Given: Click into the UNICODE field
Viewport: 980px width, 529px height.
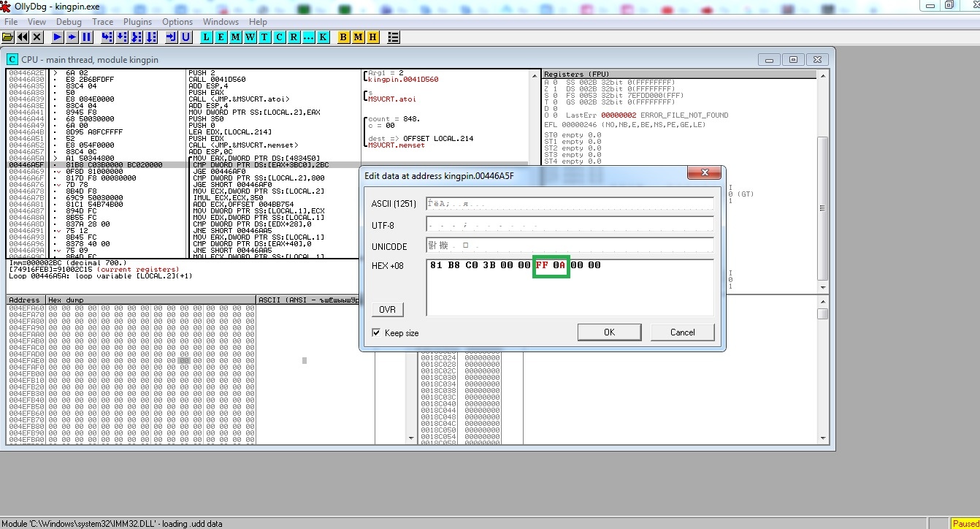Looking at the screenshot, I should (x=570, y=245).
